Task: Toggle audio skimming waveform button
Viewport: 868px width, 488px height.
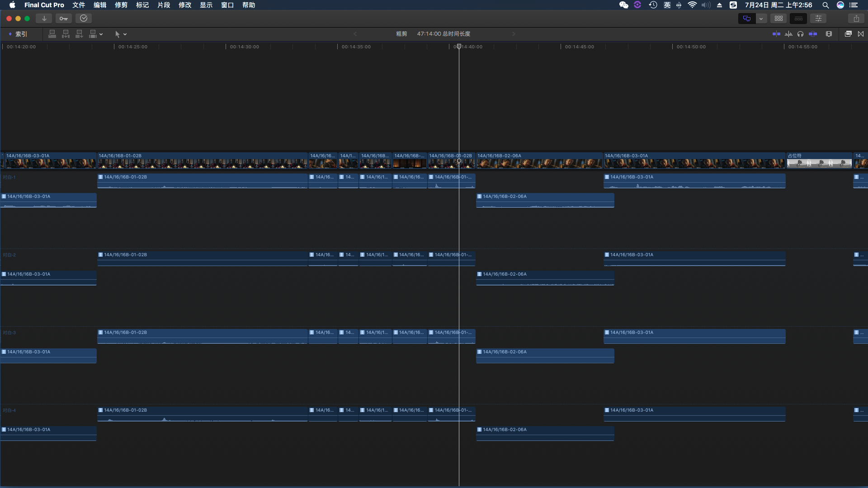Action: tap(789, 34)
